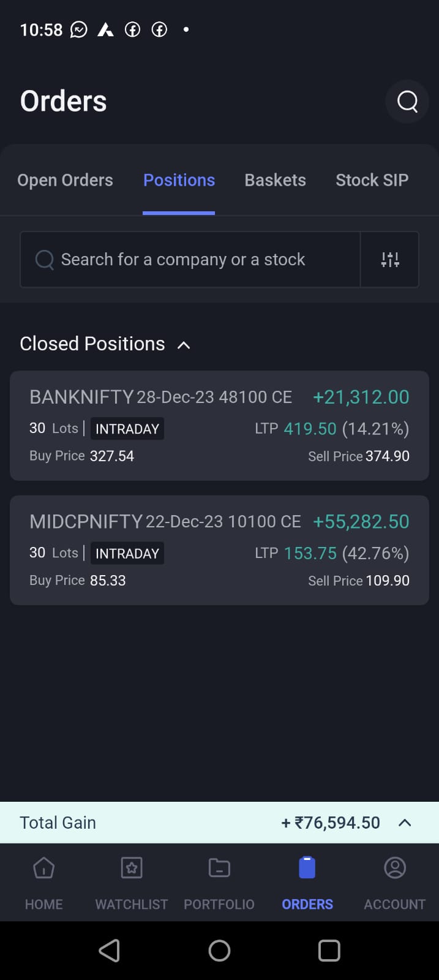Open MIDCPNIFTY 10100 CE position card
Viewport: 439px width, 980px height.
pos(219,550)
